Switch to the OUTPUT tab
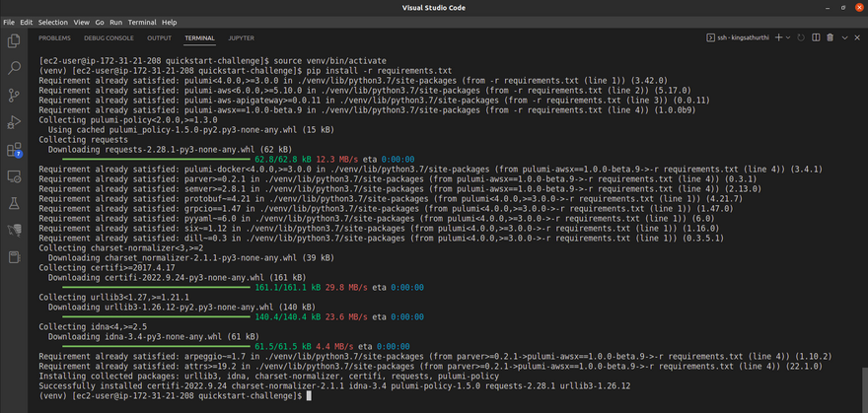 159,37
